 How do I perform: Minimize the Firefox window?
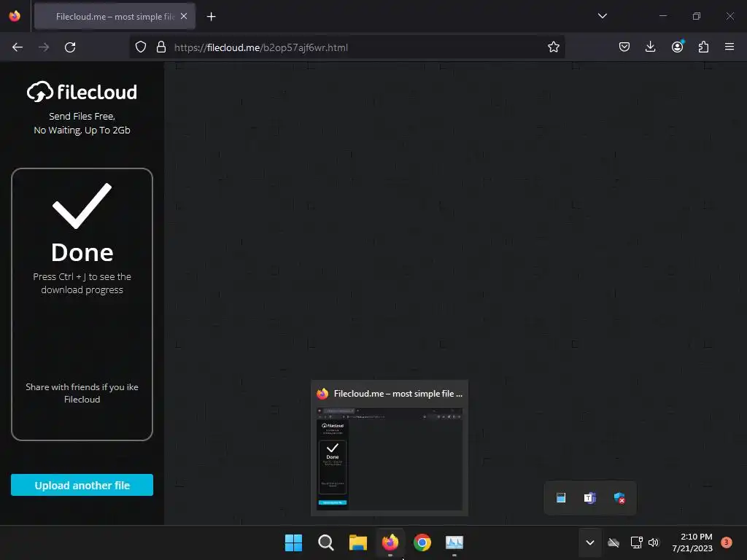click(x=662, y=16)
